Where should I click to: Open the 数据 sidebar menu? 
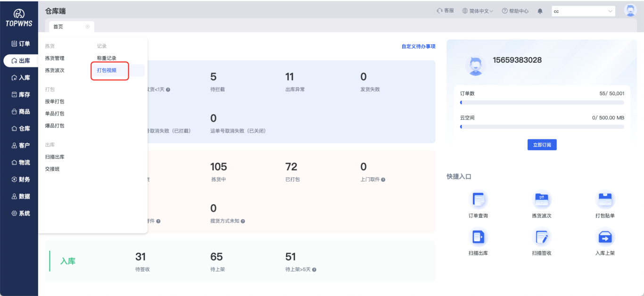[x=21, y=197]
